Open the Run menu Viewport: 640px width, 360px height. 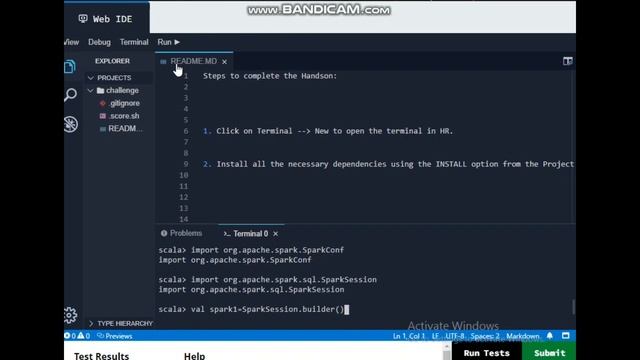pos(169,42)
